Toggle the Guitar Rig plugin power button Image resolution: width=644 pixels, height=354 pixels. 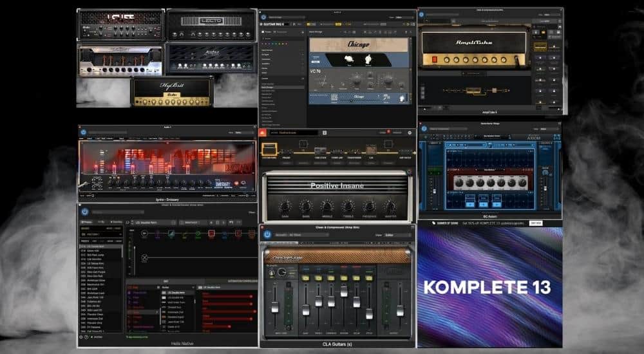pyautogui.click(x=263, y=17)
